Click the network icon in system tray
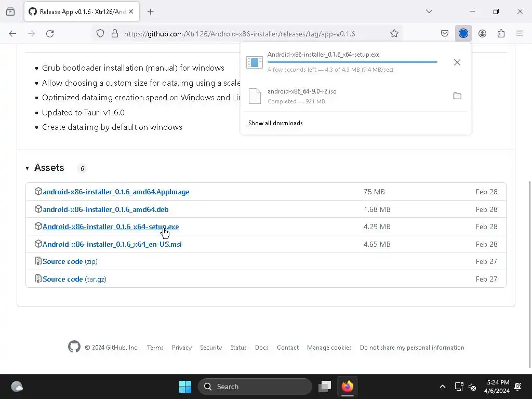Screen dimensions: 532x399 [459, 387]
